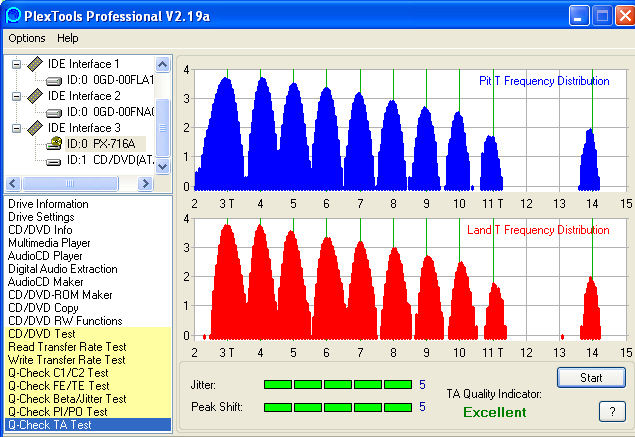Viewport: 635px width, 437px height.
Task: Close the PlexTools window
Action: pyautogui.click(x=625, y=16)
